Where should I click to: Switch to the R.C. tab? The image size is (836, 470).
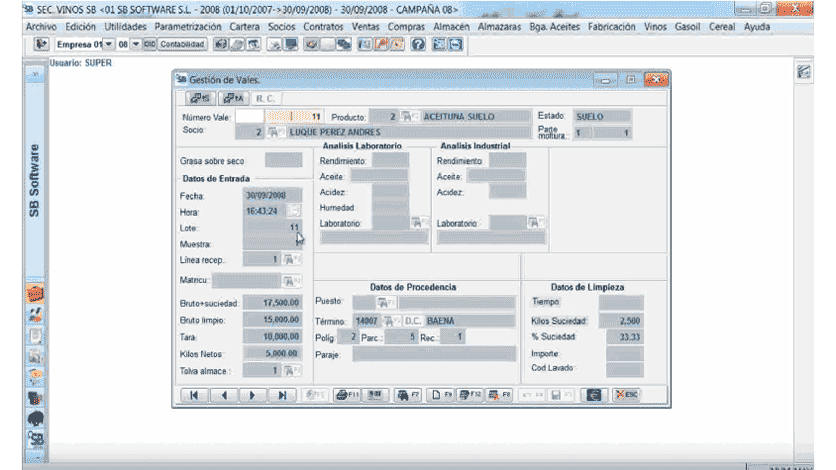pyautogui.click(x=266, y=98)
